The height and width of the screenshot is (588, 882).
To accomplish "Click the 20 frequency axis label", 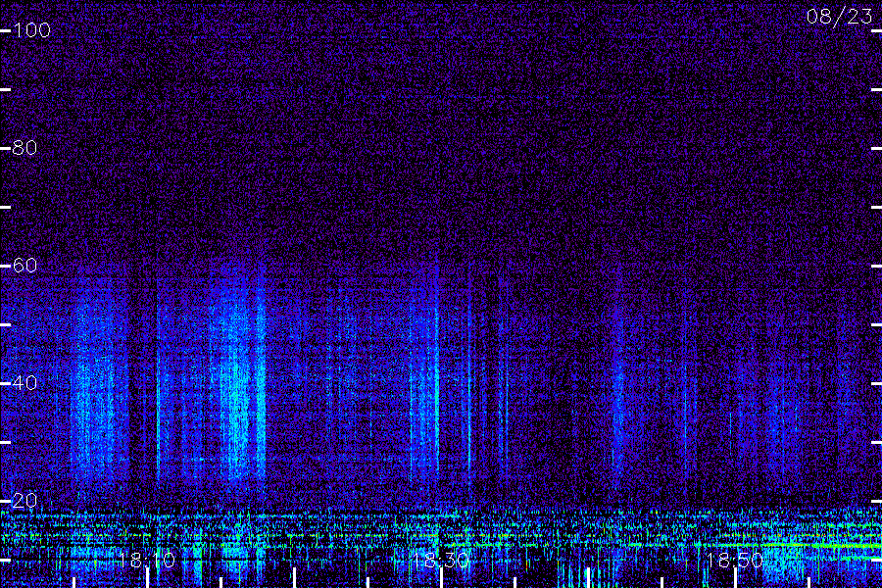I will [24, 500].
